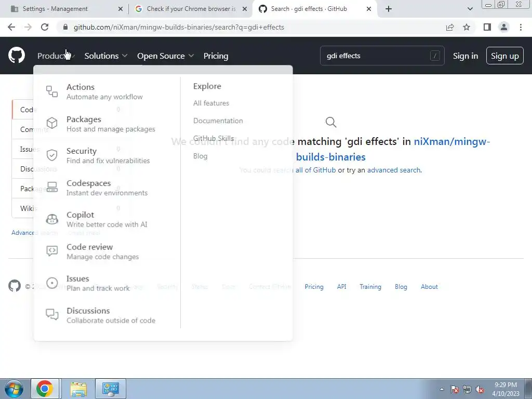The image size is (532, 399).
Task: Open footer Pricing link
Action: pos(314,287)
